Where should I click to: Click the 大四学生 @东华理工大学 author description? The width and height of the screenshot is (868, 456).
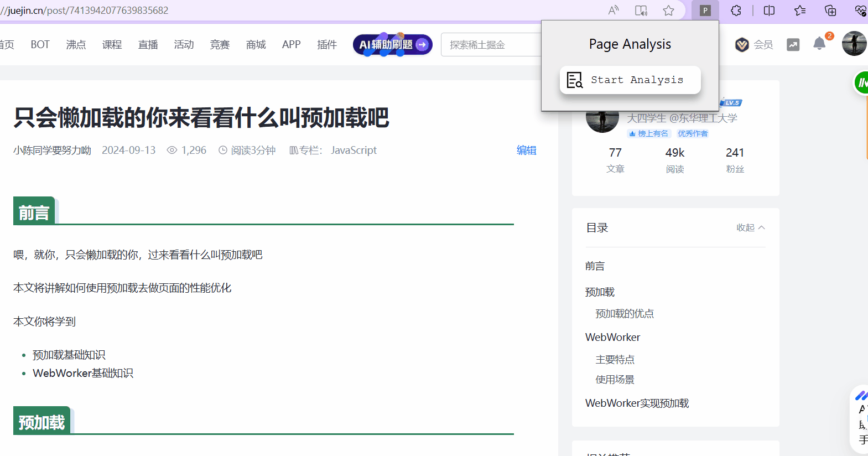682,118
